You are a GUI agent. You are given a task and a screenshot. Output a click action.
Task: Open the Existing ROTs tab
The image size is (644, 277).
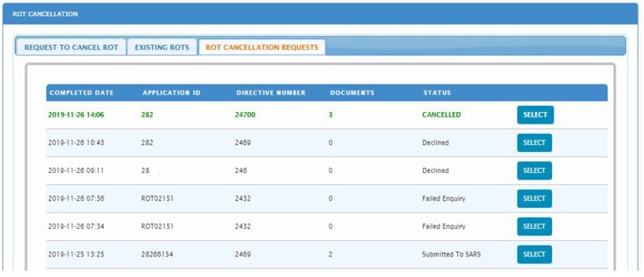pos(162,47)
